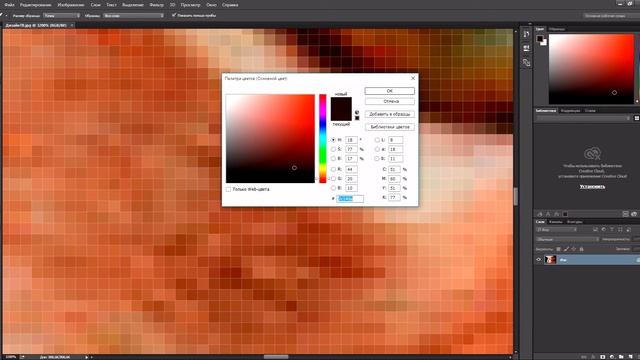Select the Фон layer thumbnail
The width and height of the screenshot is (640, 360).
[550, 260]
